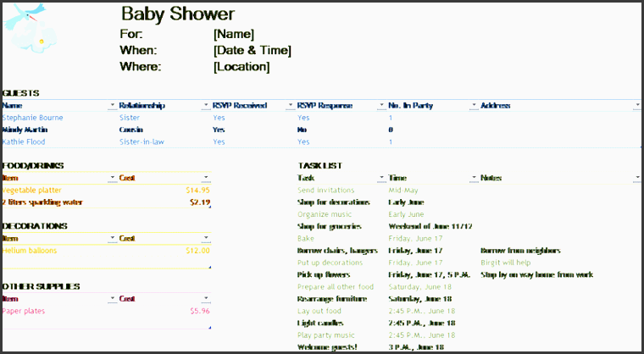The height and width of the screenshot is (354, 644).
Task: Expand the Time column filter in Task List
Action: pyautogui.click(x=474, y=179)
